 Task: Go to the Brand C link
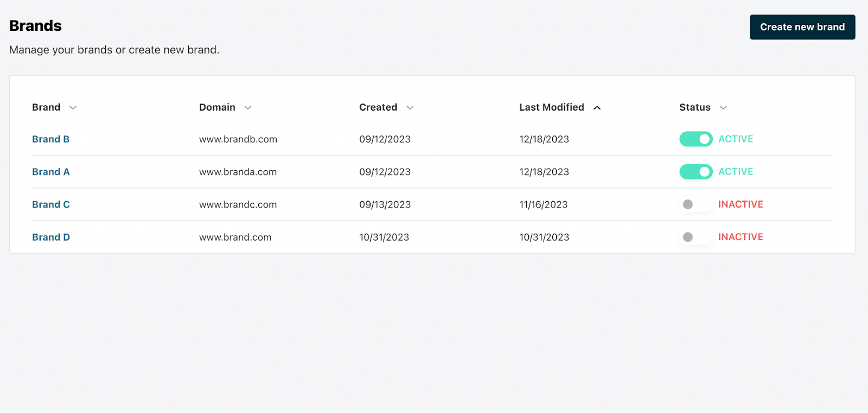pyautogui.click(x=51, y=204)
